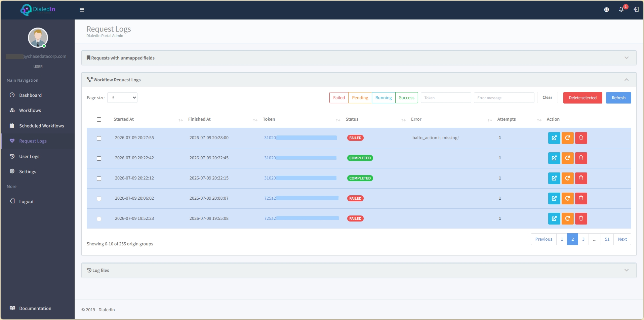Viewport: 644px width, 320px height.
Task: Delete the 19:52:23 request log
Action: pos(581,218)
